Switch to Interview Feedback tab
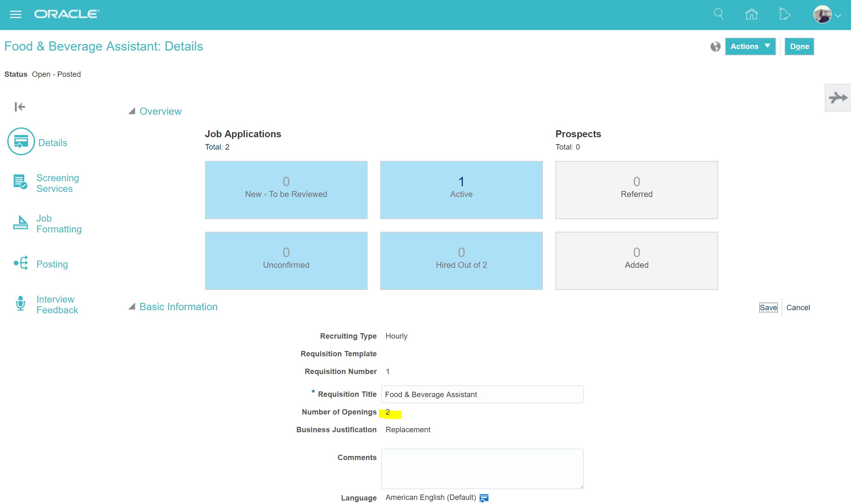 (57, 304)
